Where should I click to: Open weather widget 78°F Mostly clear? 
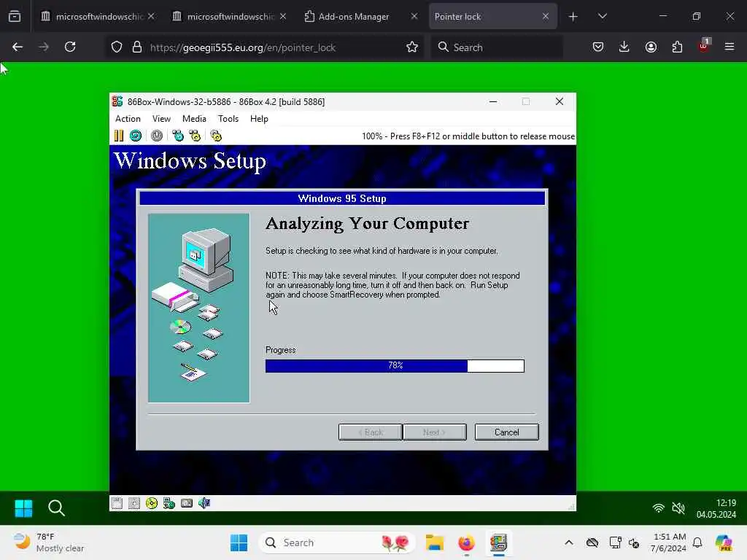[x=49, y=542]
